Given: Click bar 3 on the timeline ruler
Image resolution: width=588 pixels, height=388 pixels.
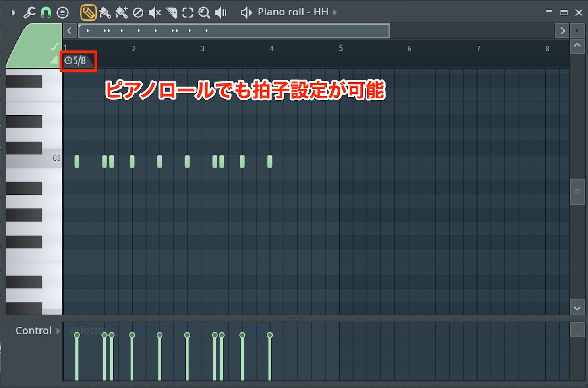Looking at the screenshot, I should 203,49.
